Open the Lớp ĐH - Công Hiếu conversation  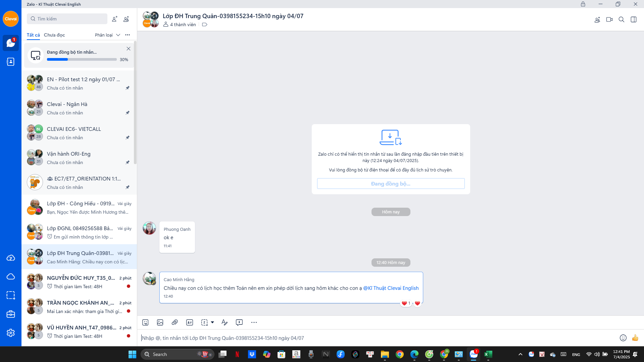(79, 207)
